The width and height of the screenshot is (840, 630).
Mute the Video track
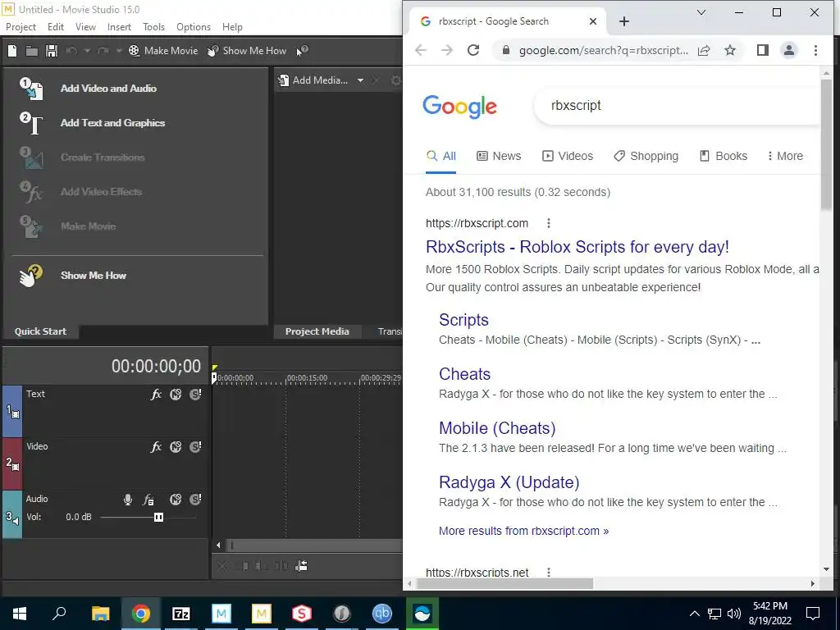tap(176, 447)
